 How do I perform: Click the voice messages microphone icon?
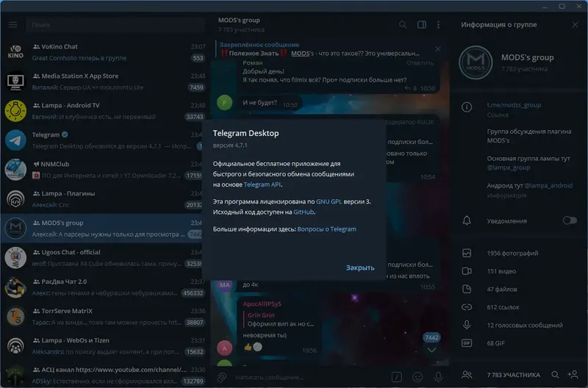467,325
